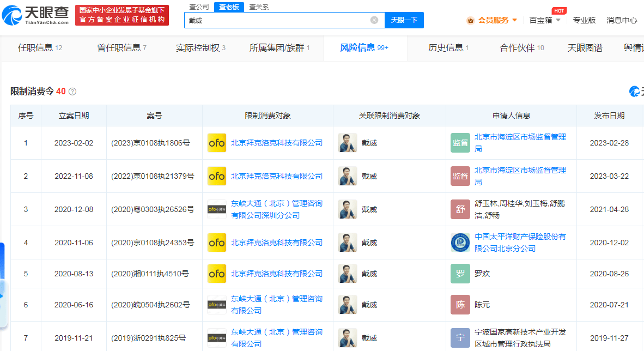Viewport: 644px width, 351px height.
Task: Click the 立案日期 column header
Action: point(74,116)
